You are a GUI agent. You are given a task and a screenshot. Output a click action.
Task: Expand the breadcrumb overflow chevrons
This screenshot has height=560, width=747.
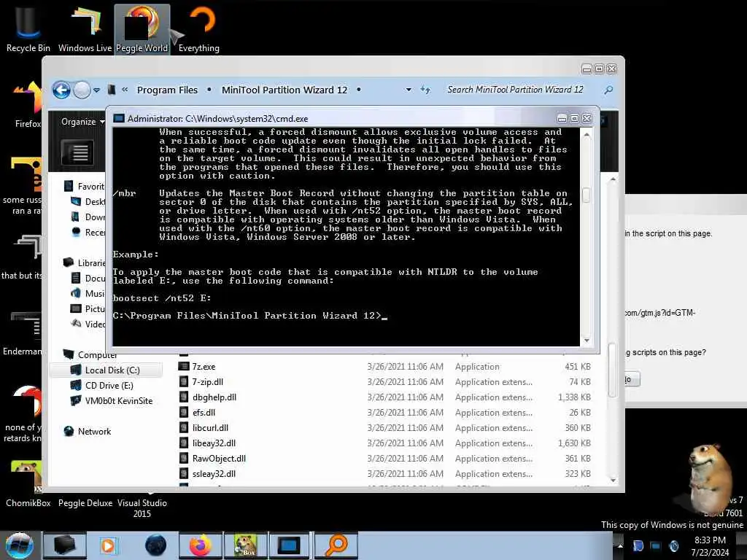[125, 89]
